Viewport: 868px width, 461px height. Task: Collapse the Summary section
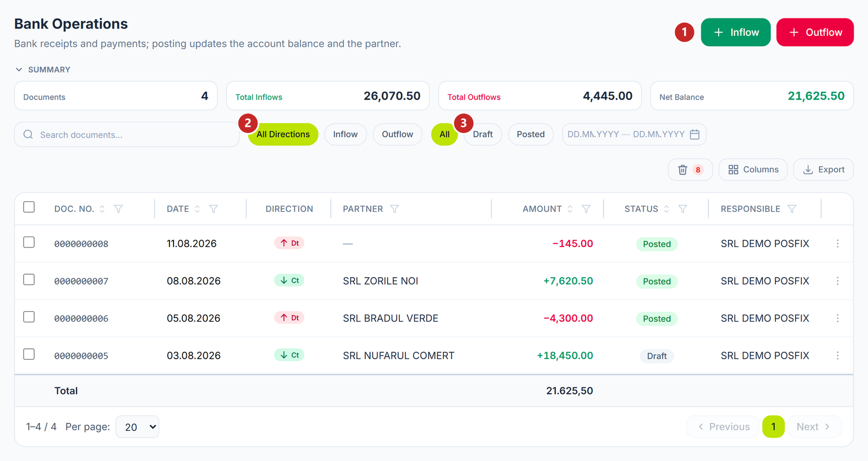coord(43,69)
